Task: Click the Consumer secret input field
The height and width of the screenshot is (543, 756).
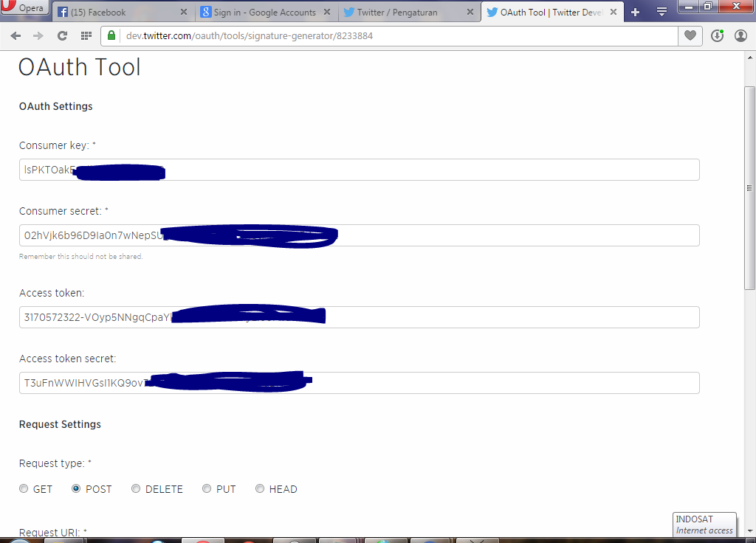Action: tap(360, 235)
